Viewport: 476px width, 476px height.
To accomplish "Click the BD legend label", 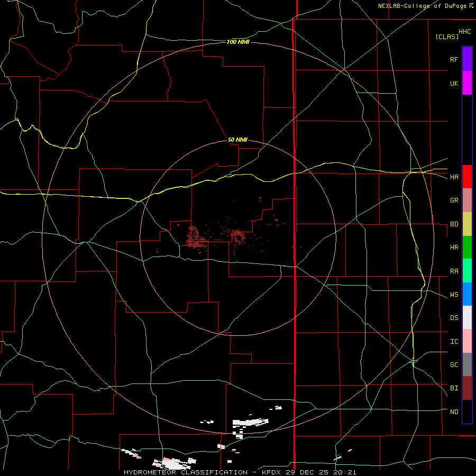I will 454,224.
